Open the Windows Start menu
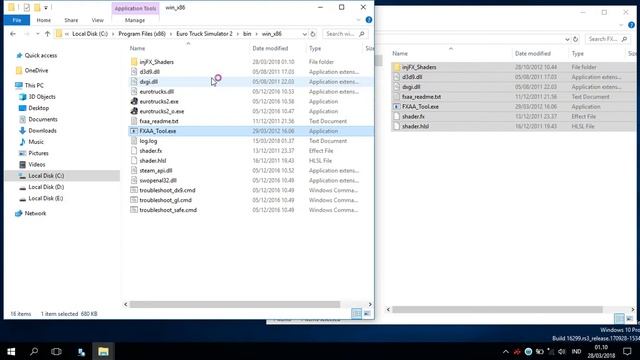The image size is (640, 360). pos(11,351)
